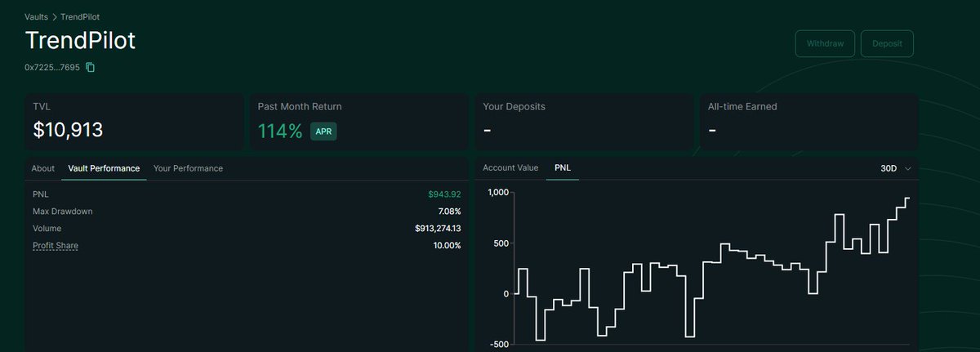Open the Your Performance tab
Image resolution: width=980 pixels, height=352 pixels.
coord(188,168)
